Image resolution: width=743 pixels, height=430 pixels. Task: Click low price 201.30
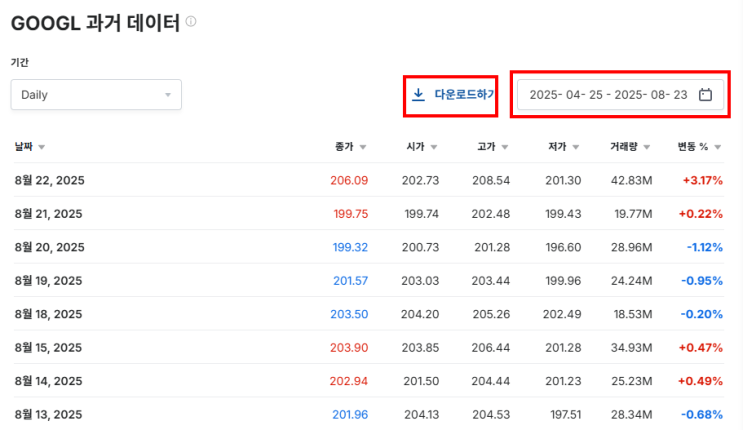(x=563, y=181)
